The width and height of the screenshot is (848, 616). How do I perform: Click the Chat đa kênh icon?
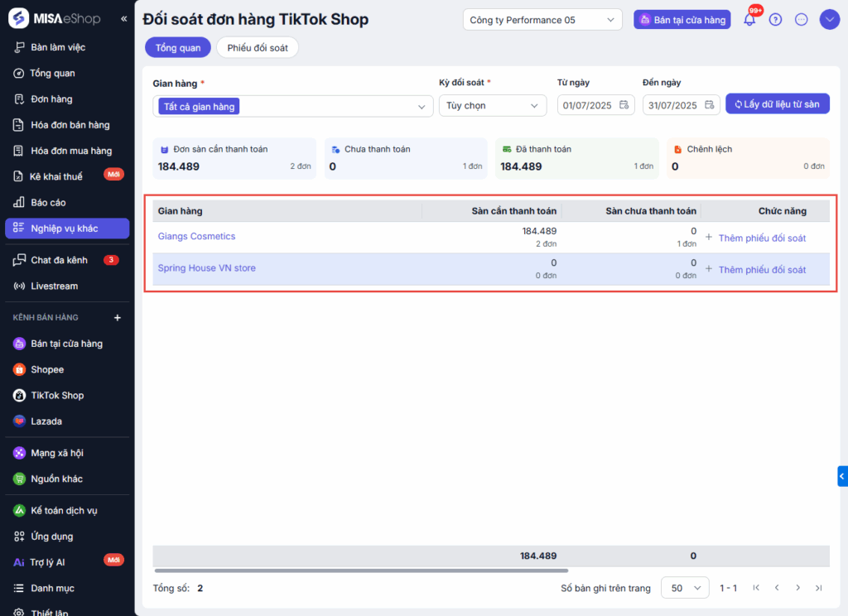pos(19,260)
